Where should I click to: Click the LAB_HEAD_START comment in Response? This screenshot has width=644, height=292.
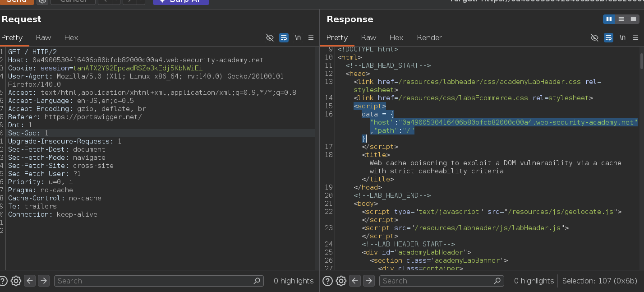(x=388, y=65)
